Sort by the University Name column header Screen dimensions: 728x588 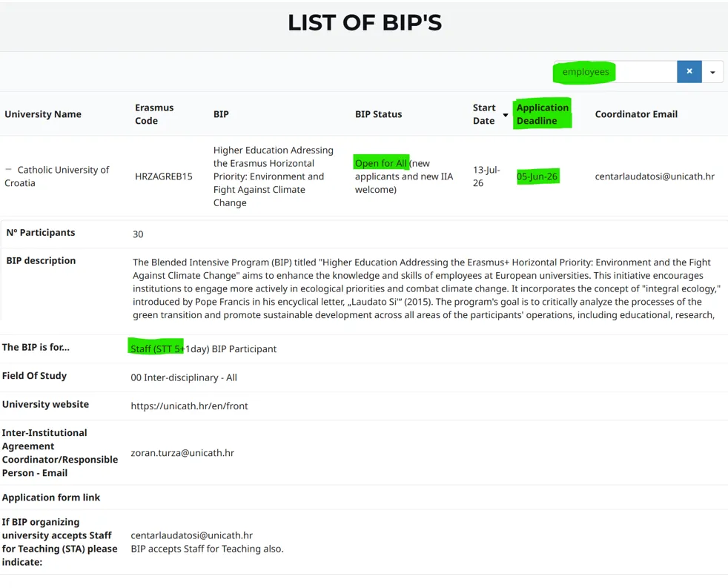point(43,114)
